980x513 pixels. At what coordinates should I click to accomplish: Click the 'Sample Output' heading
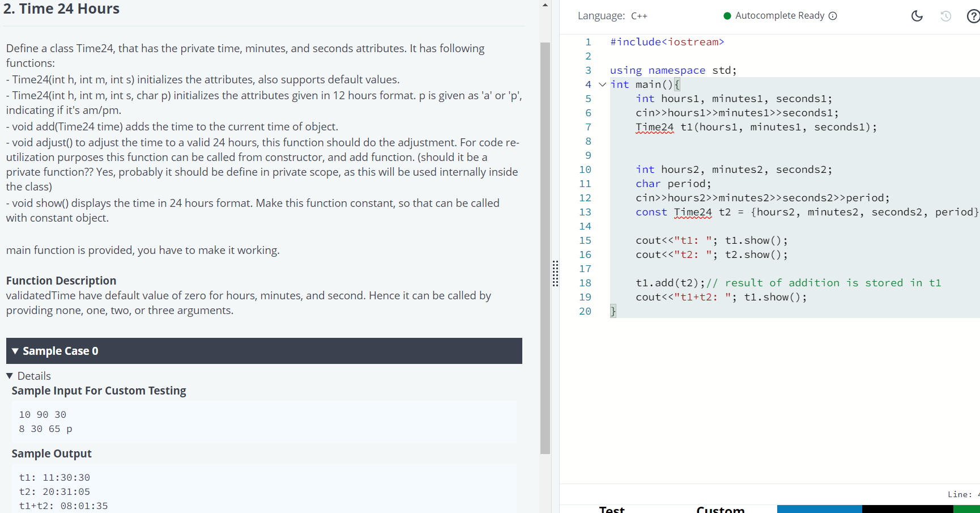[52, 453]
